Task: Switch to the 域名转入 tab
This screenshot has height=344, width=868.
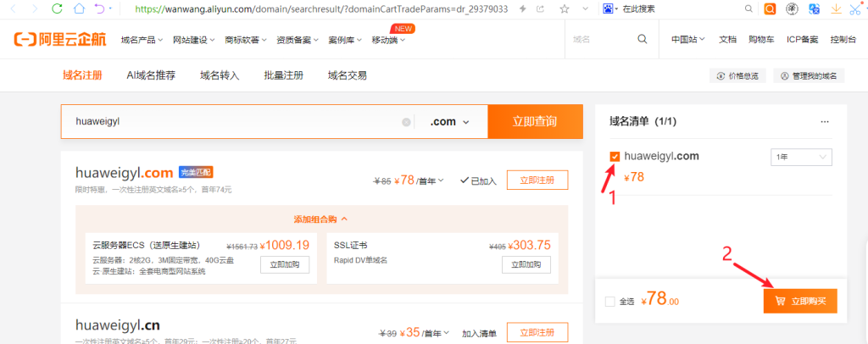Action: [220, 75]
